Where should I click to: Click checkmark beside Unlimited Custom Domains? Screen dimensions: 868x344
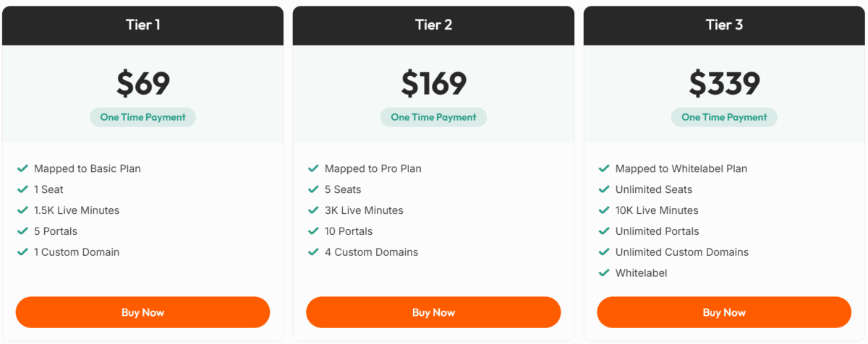tap(604, 252)
